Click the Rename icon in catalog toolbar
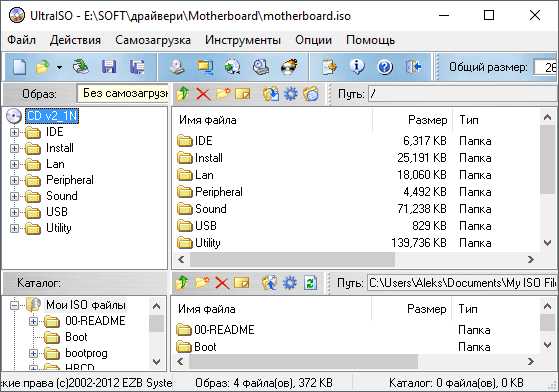 point(242,283)
